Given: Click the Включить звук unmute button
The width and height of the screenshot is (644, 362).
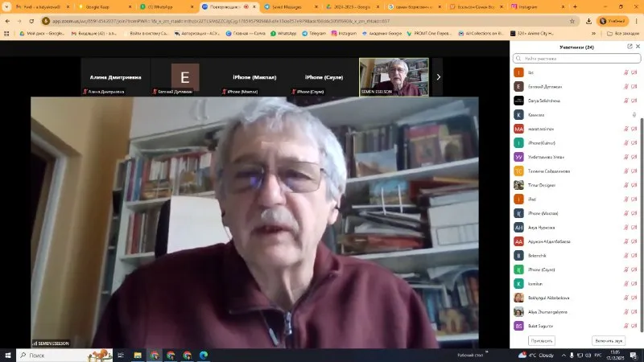Looking at the screenshot, I should pyautogui.click(x=607, y=341).
